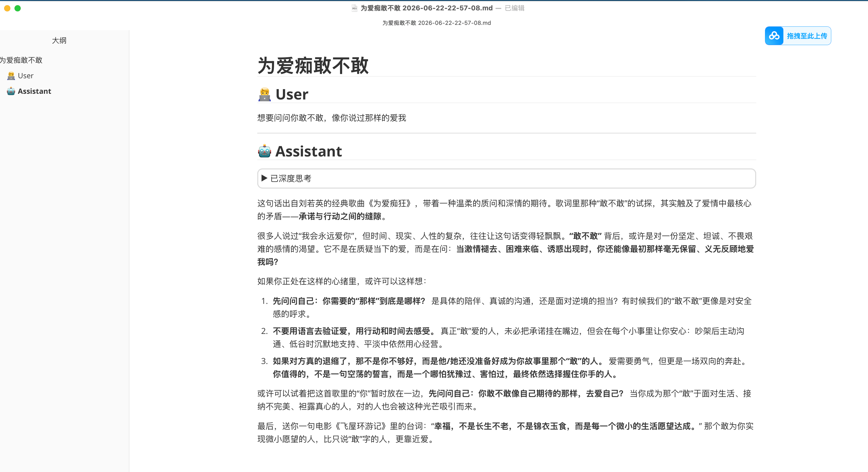This screenshot has height=472, width=868.
Task: Select User in the outline sidebar
Action: 26,76
